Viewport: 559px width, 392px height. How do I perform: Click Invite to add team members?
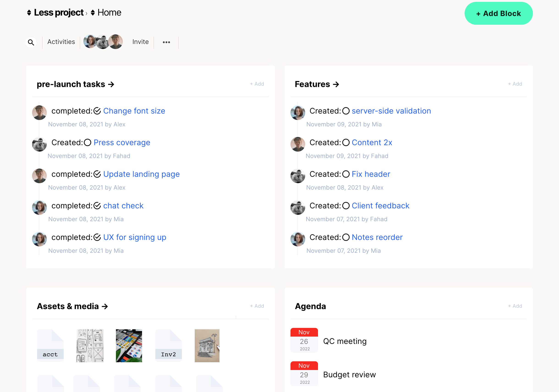[140, 42]
